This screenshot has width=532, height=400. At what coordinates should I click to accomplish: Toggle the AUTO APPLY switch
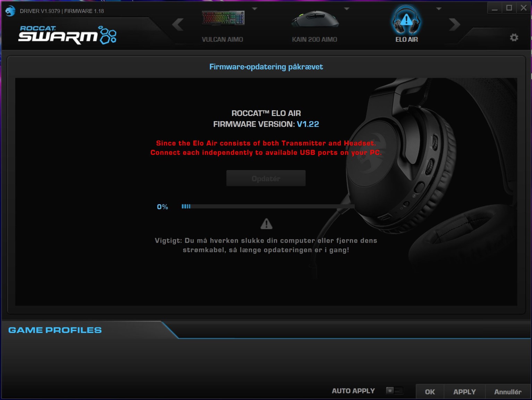(394, 391)
